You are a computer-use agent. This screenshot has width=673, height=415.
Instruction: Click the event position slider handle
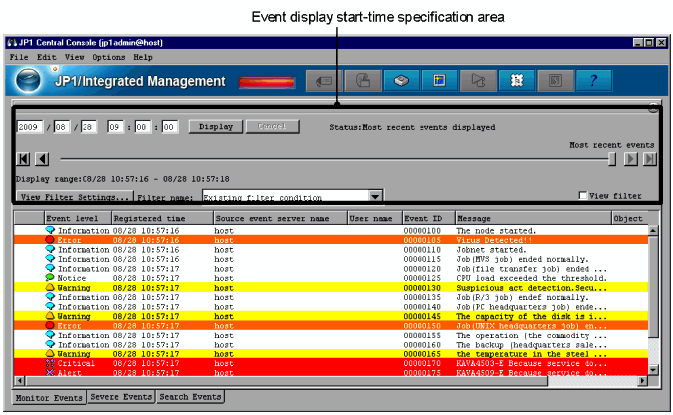pyautogui.click(x=611, y=159)
